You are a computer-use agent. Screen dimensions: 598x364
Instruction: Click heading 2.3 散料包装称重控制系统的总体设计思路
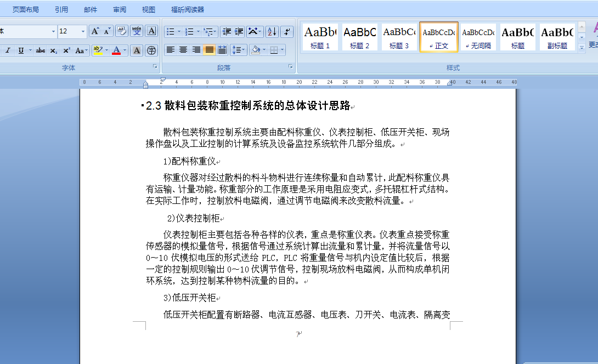(248, 106)
